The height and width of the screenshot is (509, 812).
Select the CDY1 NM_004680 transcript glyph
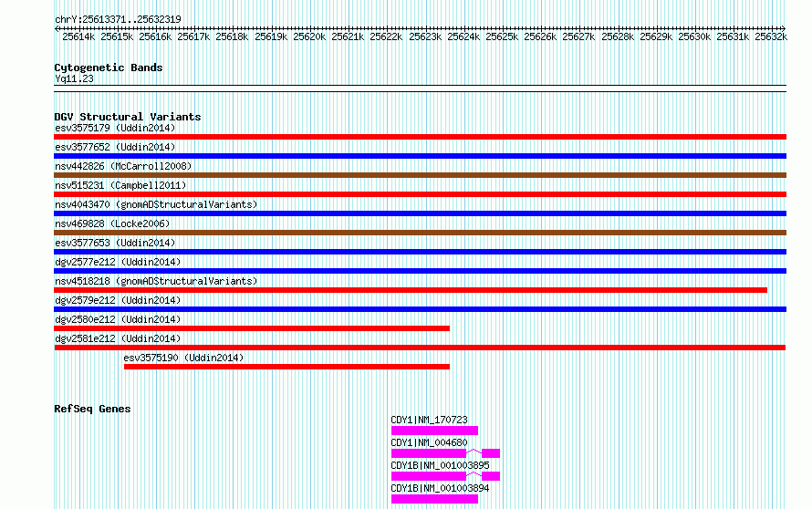click(445, 453)
